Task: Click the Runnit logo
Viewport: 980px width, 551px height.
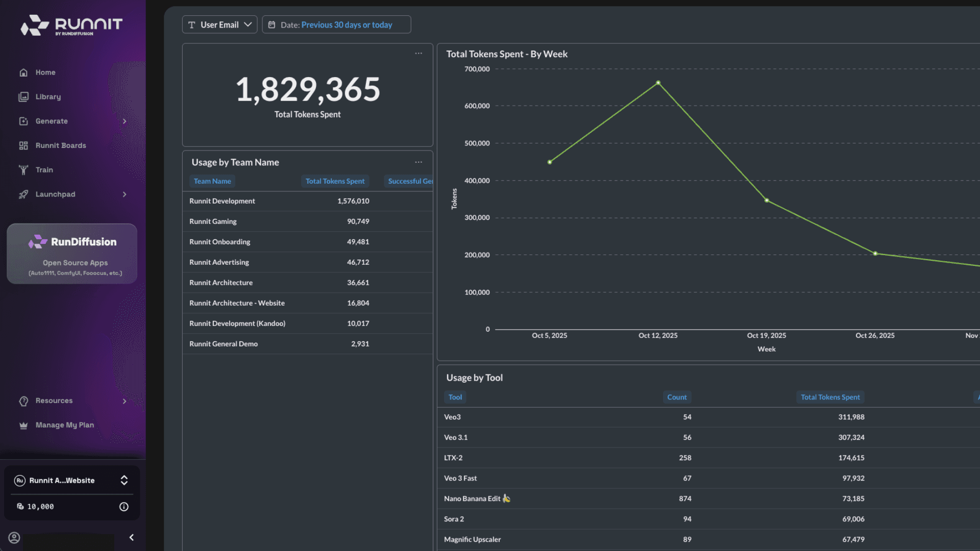Action: (71, 25)
